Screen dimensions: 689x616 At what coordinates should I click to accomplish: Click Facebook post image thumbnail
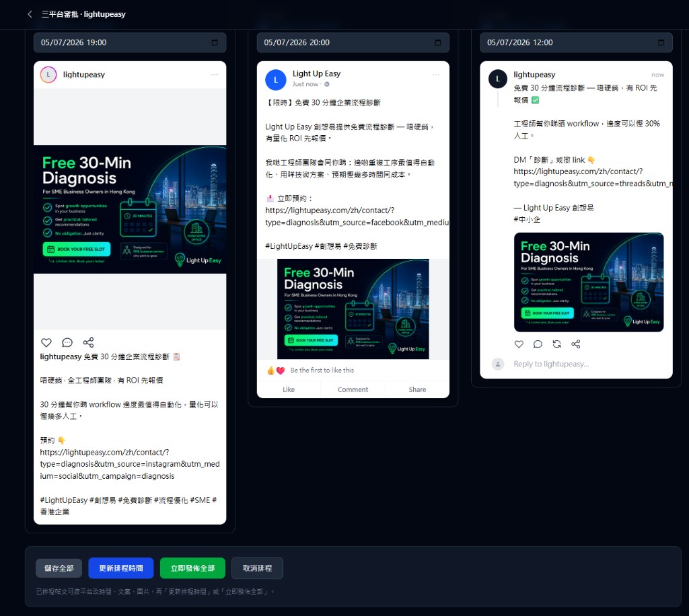tap(353, 309)
